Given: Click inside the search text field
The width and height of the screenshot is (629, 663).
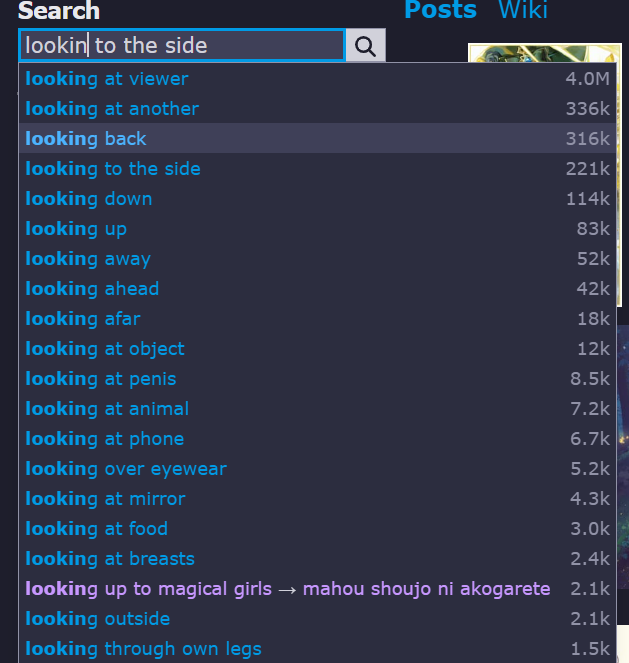Looking at the screenshot, I should pyautogui.click(x=182, y=45).
